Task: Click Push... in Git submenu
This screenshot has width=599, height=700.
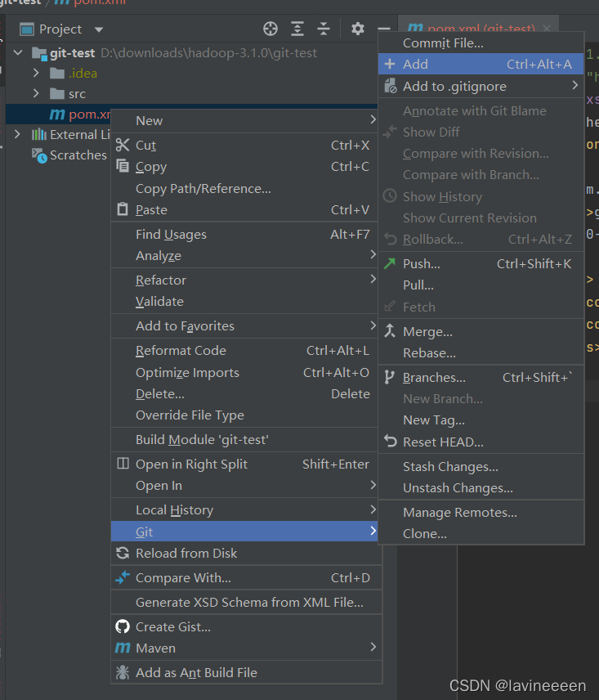Action: coord(481,264)
